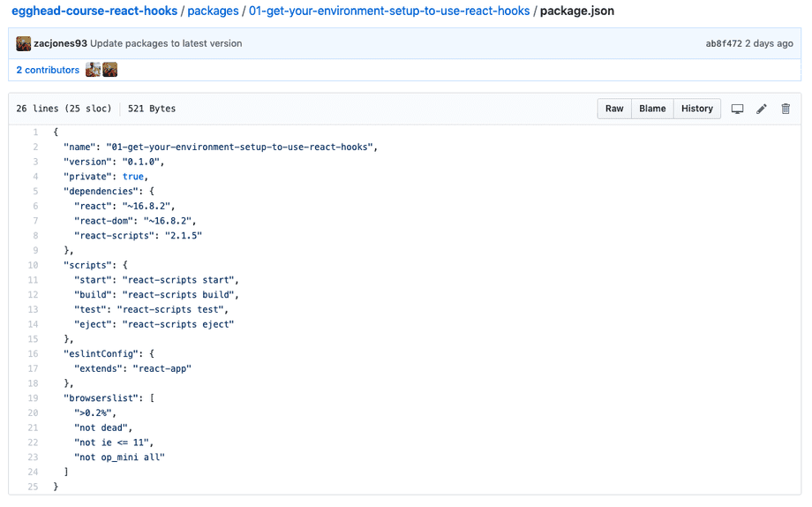
Task: Open file in GitHub Desktop icon
Action: point(737,109)
